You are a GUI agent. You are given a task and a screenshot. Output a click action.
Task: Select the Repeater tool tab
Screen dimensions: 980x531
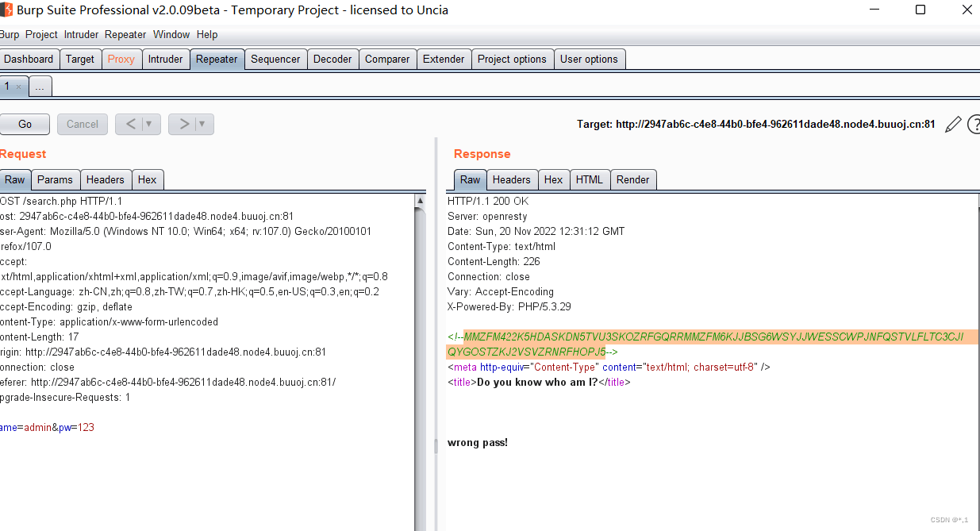pos(217,59)
